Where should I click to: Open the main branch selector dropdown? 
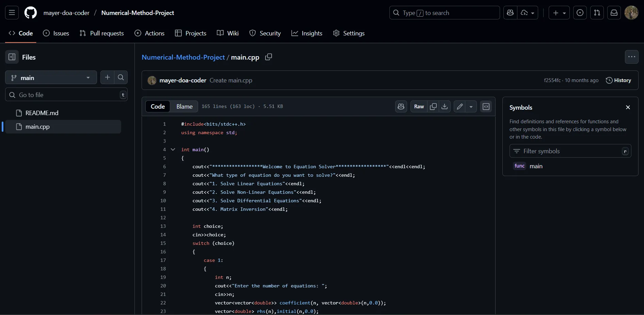(x=51, y=78)
